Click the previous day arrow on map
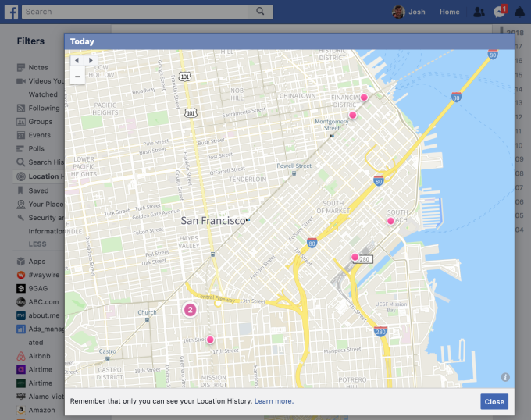The width and height of the screenshot is (531, 420). pos(77,60)
